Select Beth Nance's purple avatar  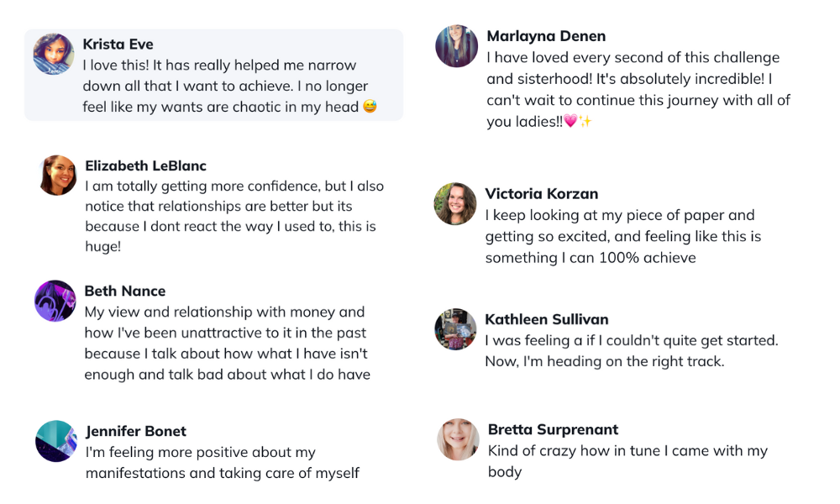point(55,301)
